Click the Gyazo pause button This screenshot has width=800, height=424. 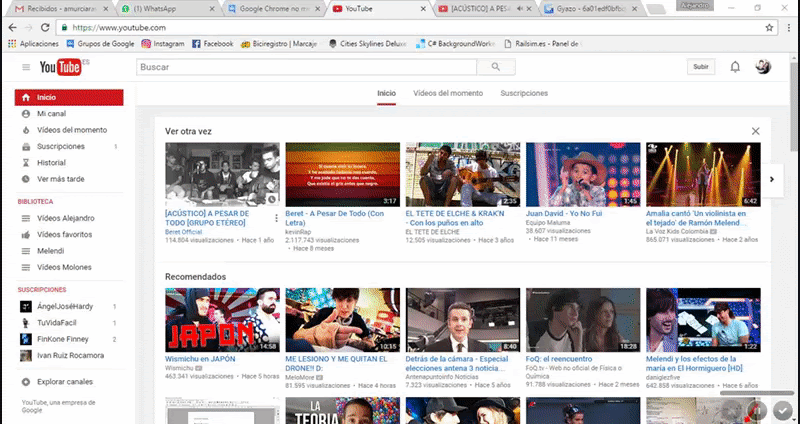[x=757, y=410]
